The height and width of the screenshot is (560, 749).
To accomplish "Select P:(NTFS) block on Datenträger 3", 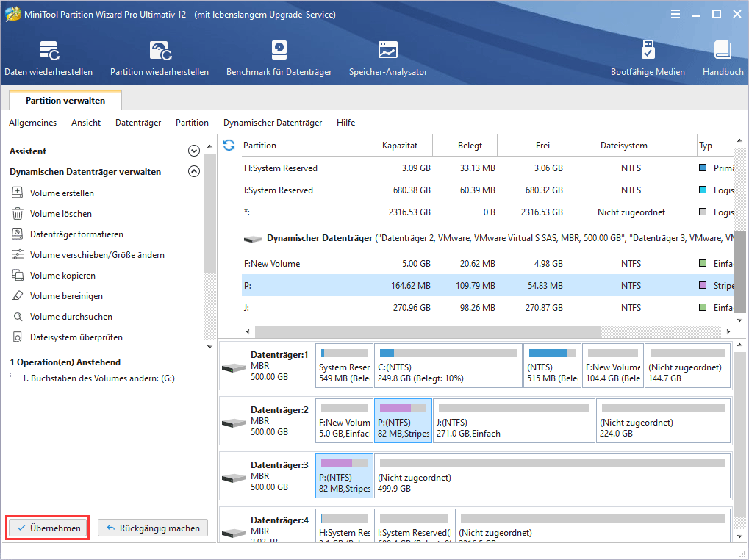I will pos(345,475).
